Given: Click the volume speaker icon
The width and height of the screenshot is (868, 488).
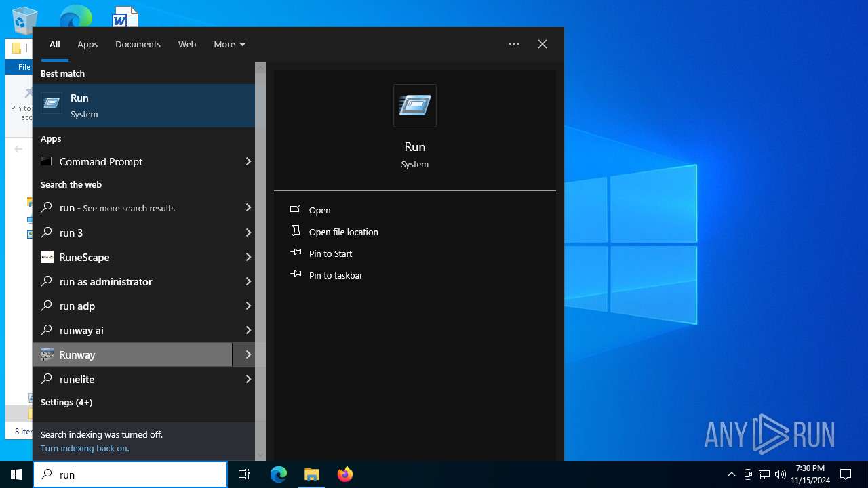Looking at the screenshot, I should 780,474.
